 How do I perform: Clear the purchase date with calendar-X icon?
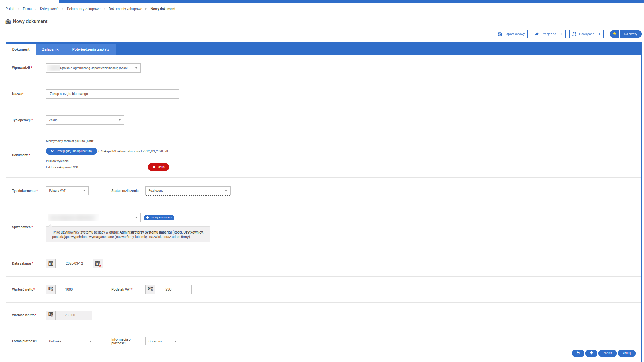[98, 264]
